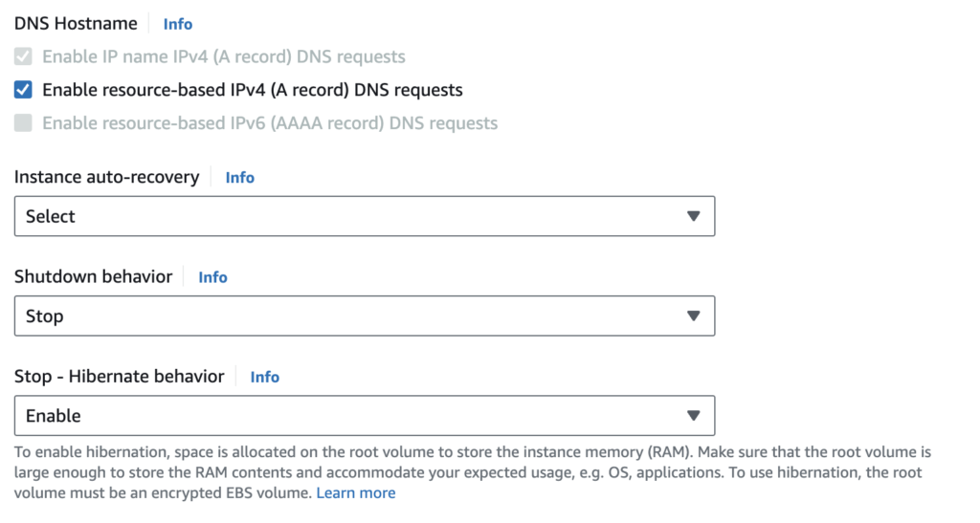Click the Instance auto-recovery dropdown arrow icon
The height and width of the screenshot is (523, 980).
pos(694,216)
